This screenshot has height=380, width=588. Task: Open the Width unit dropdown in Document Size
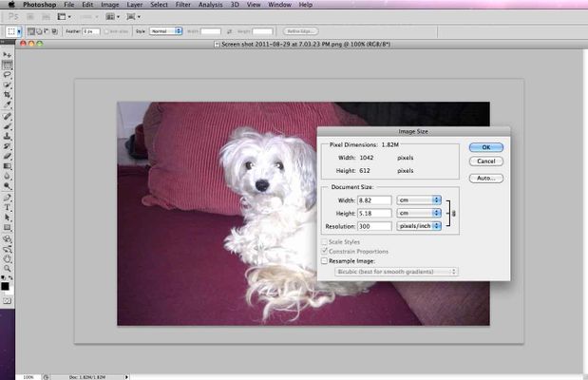(x=421, y=199)
